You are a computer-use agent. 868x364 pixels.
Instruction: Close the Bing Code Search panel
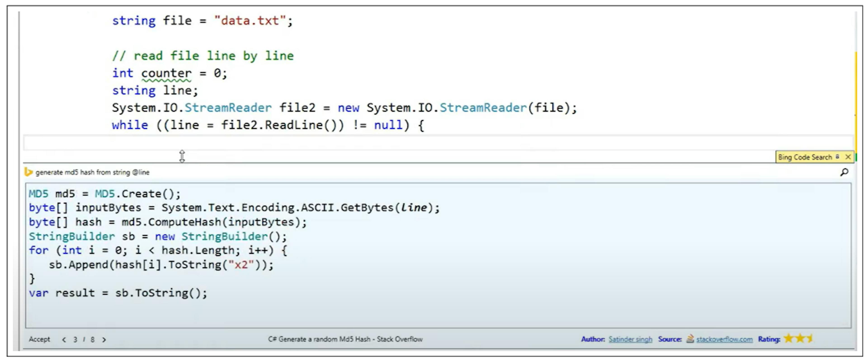(848, 157)
